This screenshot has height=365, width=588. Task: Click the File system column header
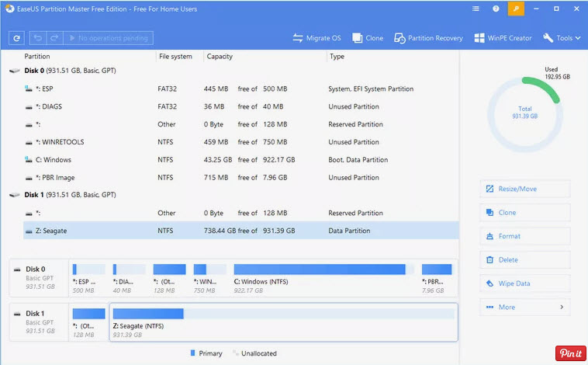(175, 57)
